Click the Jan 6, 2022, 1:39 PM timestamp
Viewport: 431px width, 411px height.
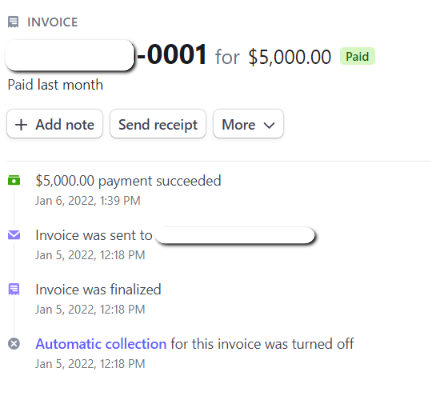click(x=88, y=201)
